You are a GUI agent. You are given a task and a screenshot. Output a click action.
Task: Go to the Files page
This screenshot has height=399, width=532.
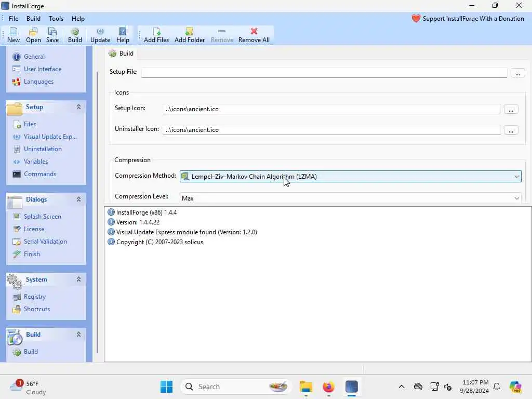[x=30, y=124]
